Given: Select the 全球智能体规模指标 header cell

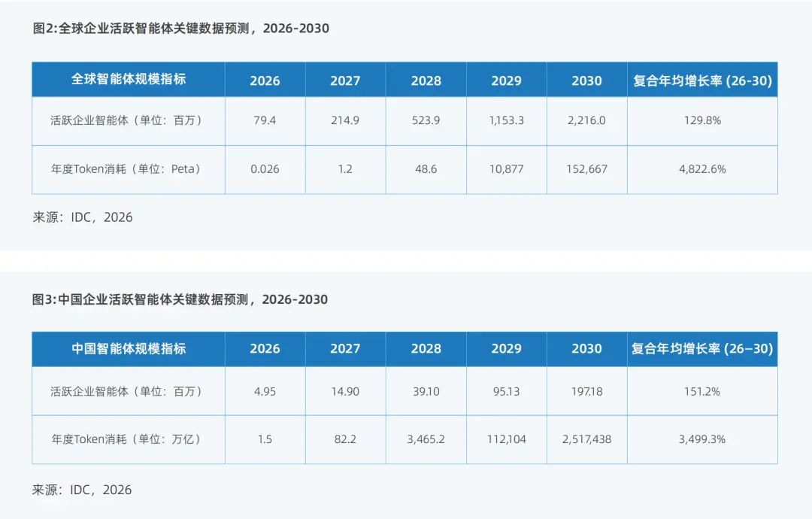Looking at the screenshot, I should [x=129, y=79].
